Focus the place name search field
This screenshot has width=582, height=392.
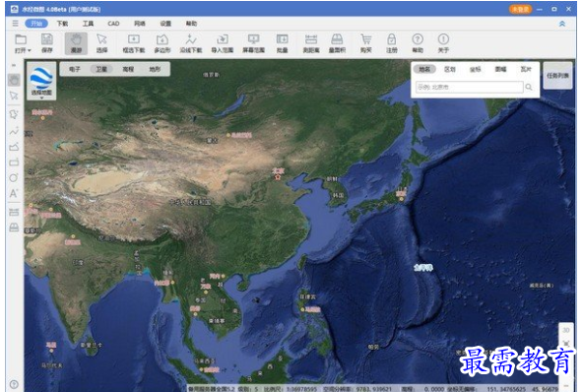(469, 87)
